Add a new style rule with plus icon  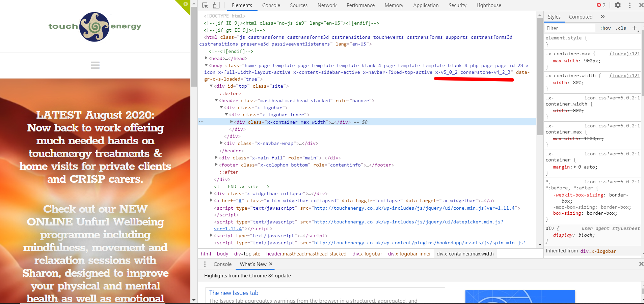click(x=635, y=28)
